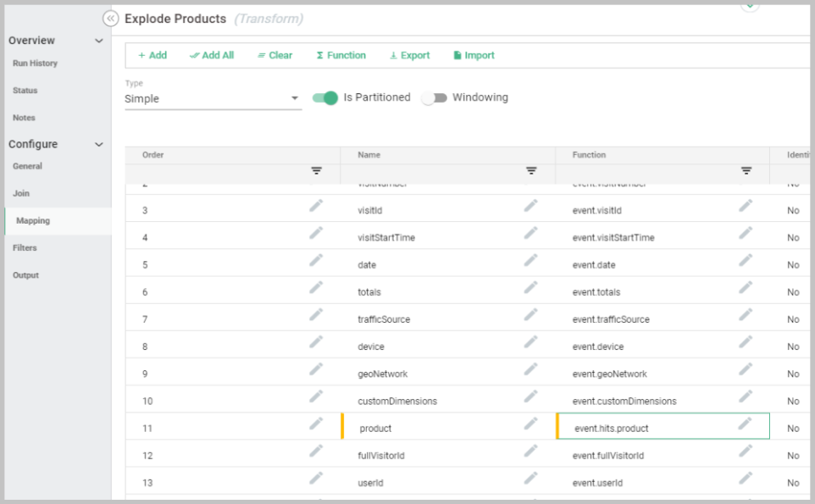815x504 pixels.
Task: Click the Function column filter icon
Action: click(746, 171)
